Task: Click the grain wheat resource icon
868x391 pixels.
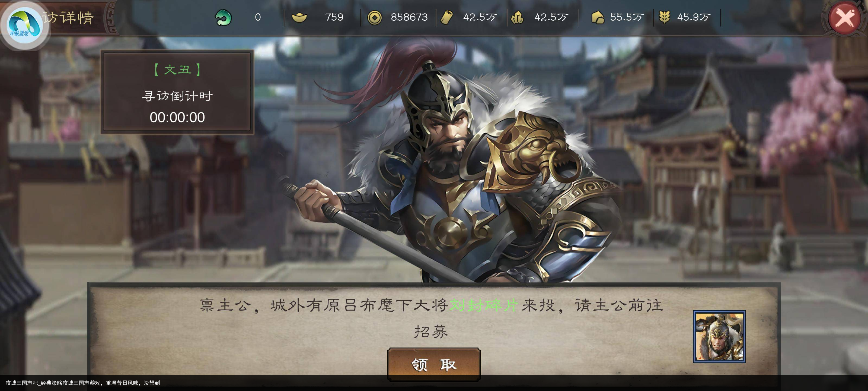Action: pos(664,17)
